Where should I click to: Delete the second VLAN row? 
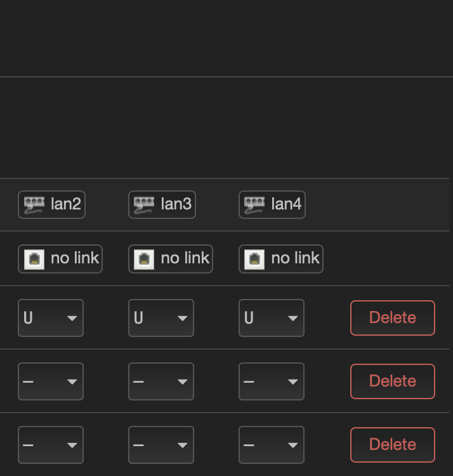pyautogui.click(x=393, y=381)
